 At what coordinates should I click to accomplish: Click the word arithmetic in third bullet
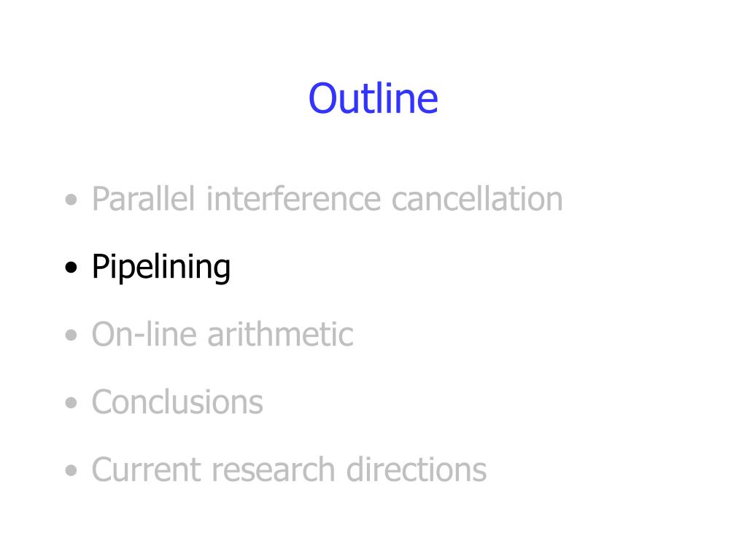(281, 334)
